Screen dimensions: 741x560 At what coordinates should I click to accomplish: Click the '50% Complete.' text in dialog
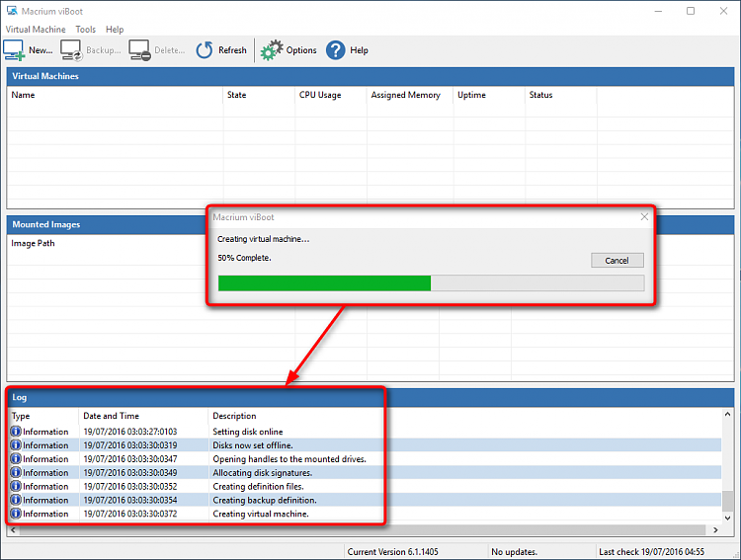click(x=244, y=258)
